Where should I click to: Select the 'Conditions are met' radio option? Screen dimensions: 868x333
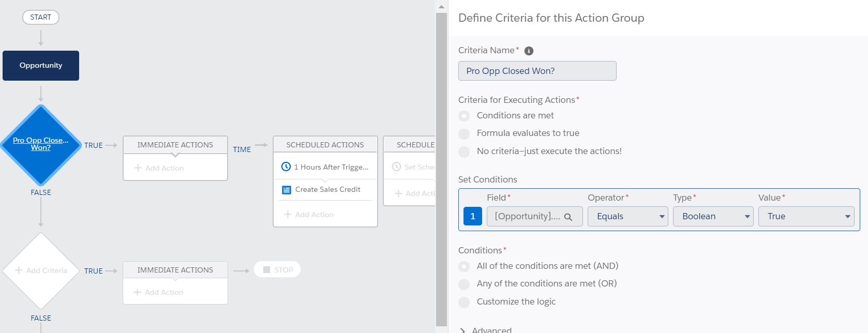pyautogui.click(x=465, y=116)
